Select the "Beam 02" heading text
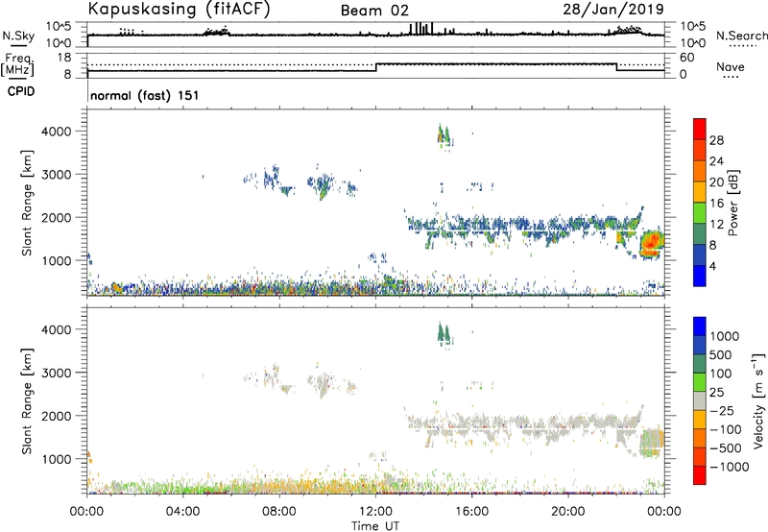768x532 pixels. coord(374,11)
